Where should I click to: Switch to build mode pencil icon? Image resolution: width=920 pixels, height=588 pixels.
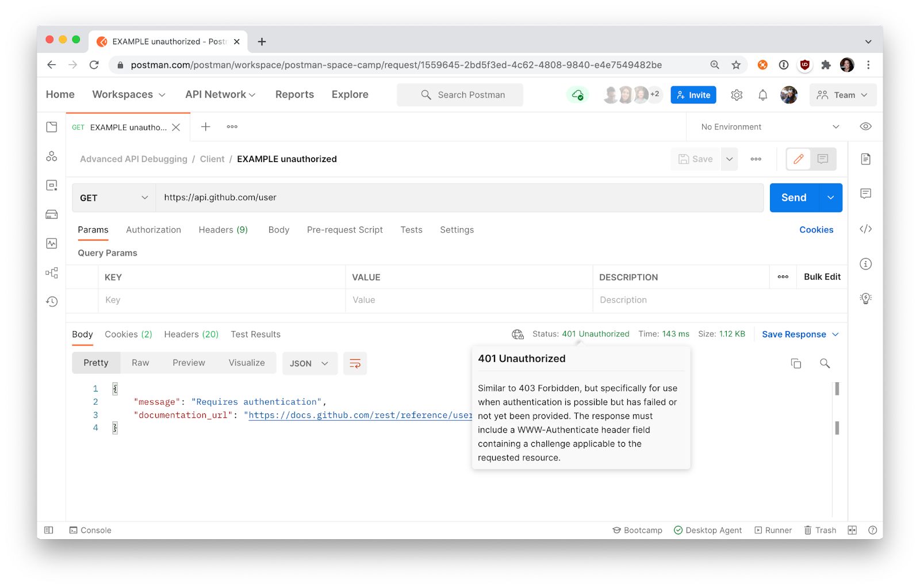(x=799, y=159)
